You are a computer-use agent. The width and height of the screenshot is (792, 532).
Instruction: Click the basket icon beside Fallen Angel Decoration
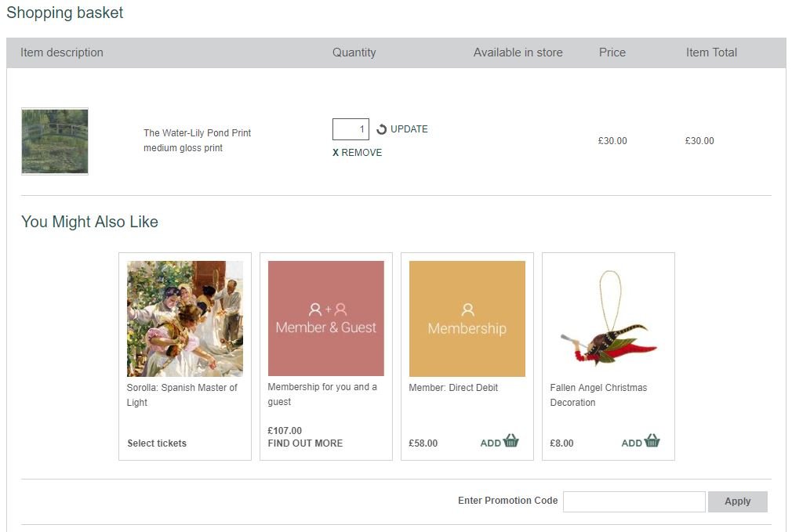[x=652, y=441]
